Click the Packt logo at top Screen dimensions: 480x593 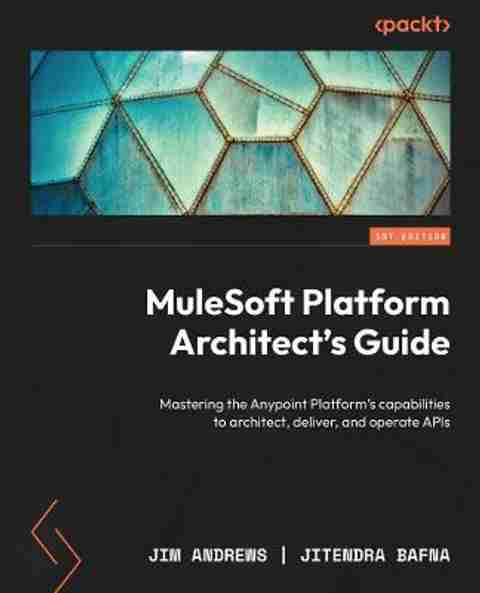[412, 26]
